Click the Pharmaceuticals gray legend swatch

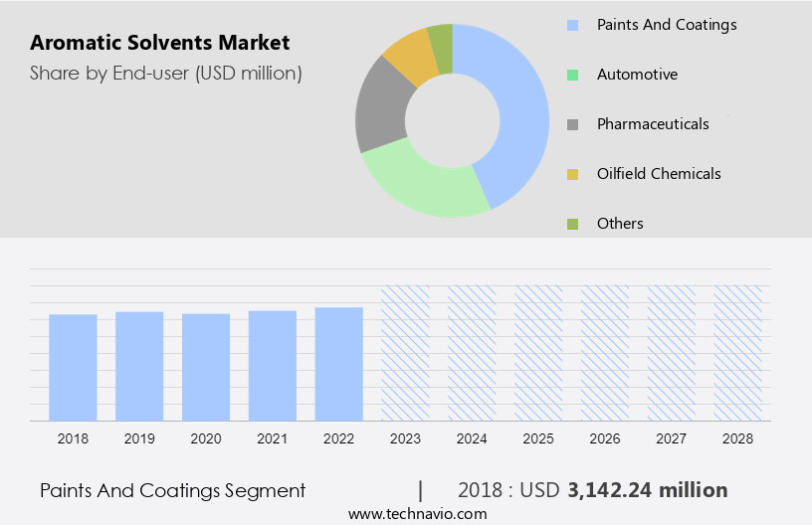[572, 124]
